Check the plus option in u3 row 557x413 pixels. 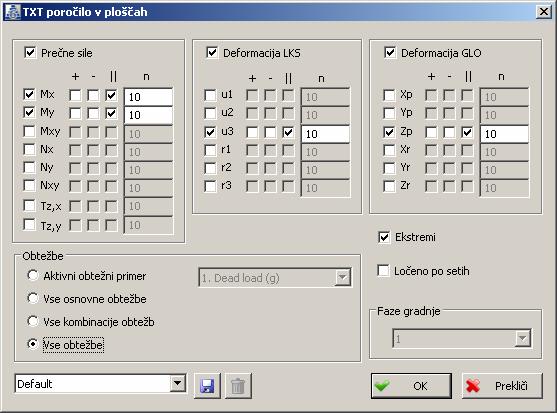[252, 132]
